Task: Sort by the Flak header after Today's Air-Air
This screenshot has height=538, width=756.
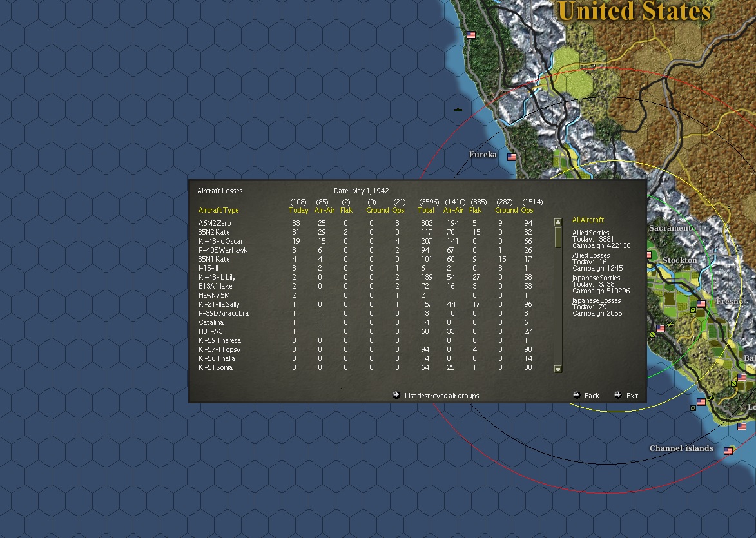Action: [346, 210]
